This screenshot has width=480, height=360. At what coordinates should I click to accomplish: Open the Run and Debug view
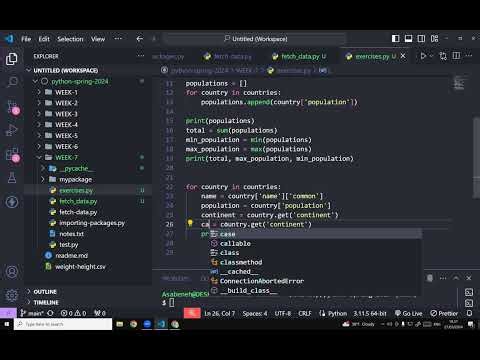(x=12, y=130)
